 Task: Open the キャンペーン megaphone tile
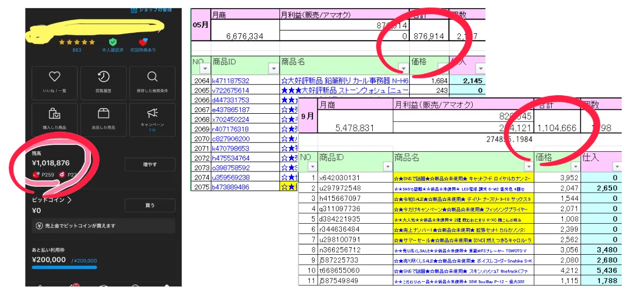click(x=152, y=120)
